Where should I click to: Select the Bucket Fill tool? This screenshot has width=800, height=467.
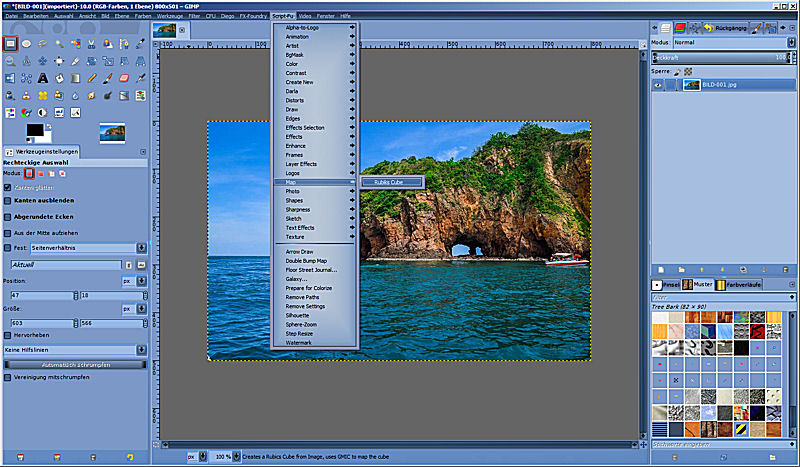pyautogui.click(x=59, y=78)
